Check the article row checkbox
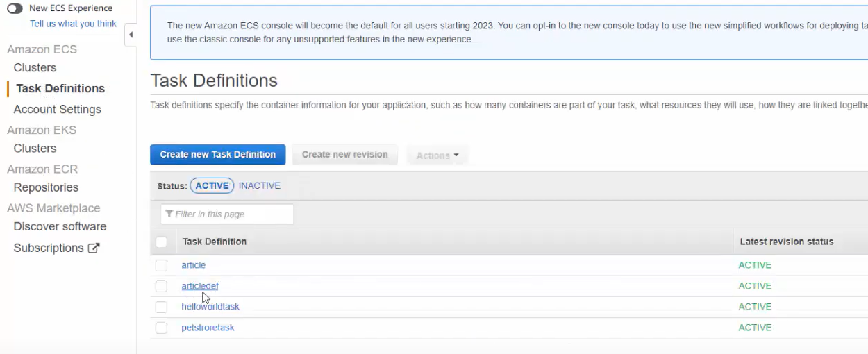Image resolution: width=868 pixels, height=354 pixels. click(162, 266)
